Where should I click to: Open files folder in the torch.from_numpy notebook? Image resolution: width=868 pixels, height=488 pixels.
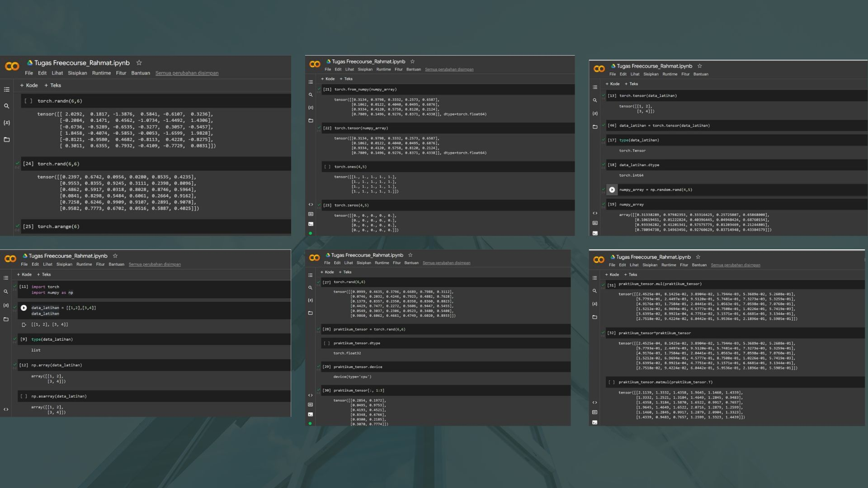[311, 121]
